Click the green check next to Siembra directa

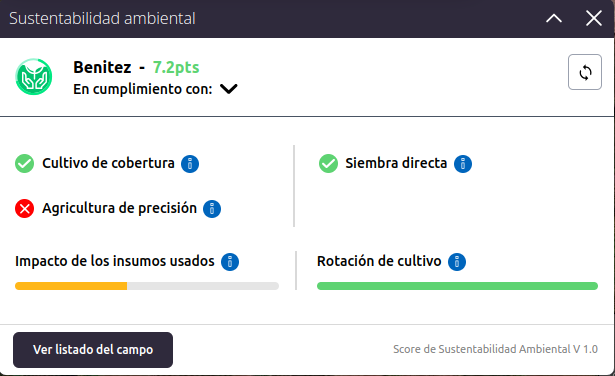[328, 163]
